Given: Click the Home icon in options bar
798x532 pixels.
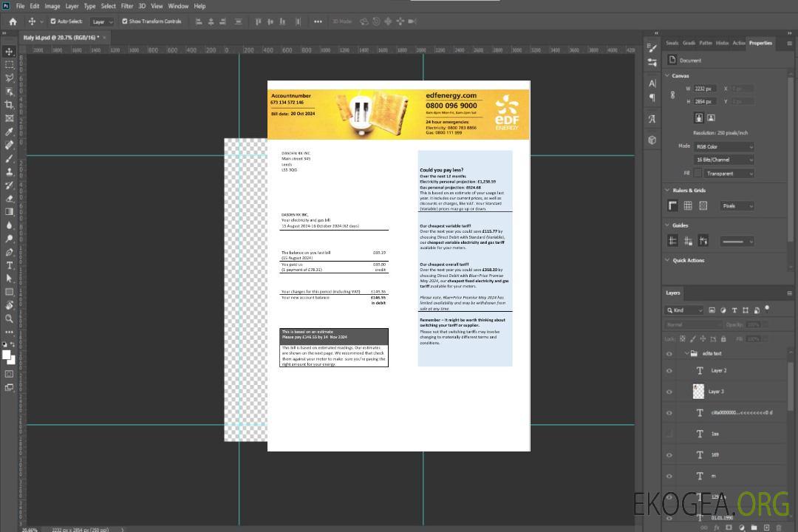Looking at the screenshot, I should [13, 21].
